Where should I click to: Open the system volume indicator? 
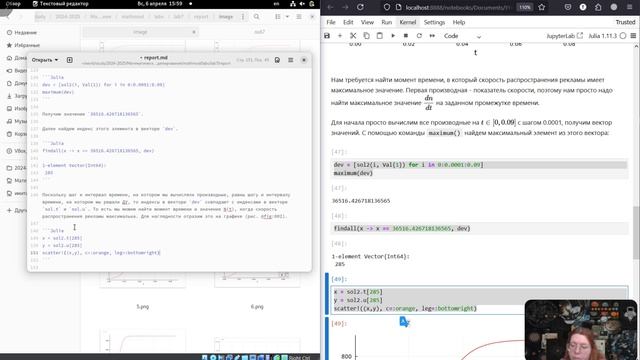302,4
